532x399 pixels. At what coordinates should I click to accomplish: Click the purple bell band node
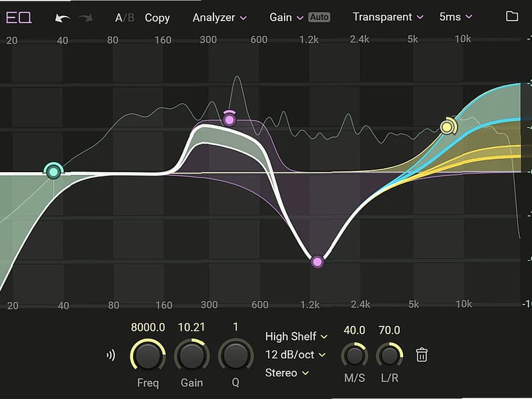coord(316,261)
